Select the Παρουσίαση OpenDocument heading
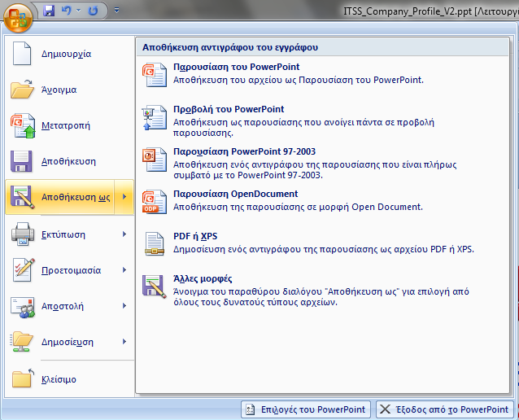 pos(236,194)
